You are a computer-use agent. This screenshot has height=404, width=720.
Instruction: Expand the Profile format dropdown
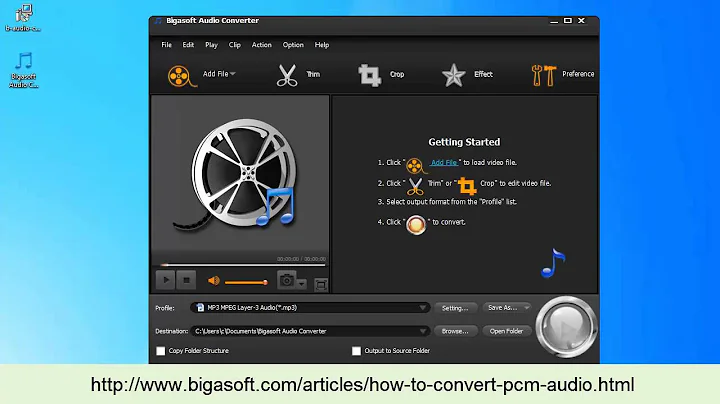(x=422, y=308)
